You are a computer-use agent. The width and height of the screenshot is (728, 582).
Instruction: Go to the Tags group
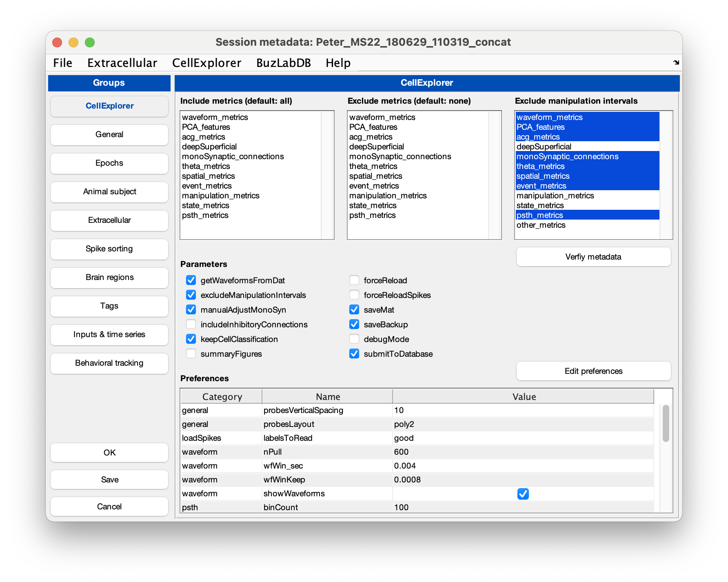(x=109, y=306)
